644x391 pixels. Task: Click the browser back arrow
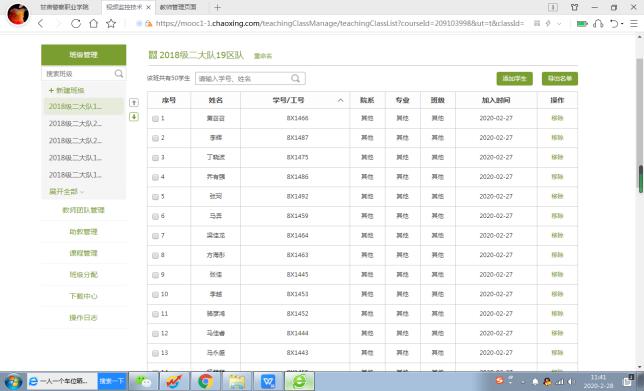pyautogui.click(x=41, y=23)
